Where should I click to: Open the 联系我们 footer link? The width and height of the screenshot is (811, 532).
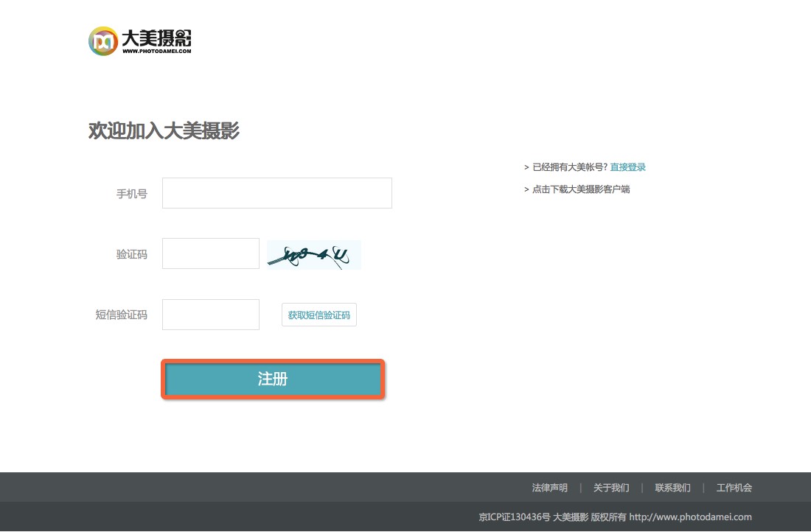pos(672,488)
